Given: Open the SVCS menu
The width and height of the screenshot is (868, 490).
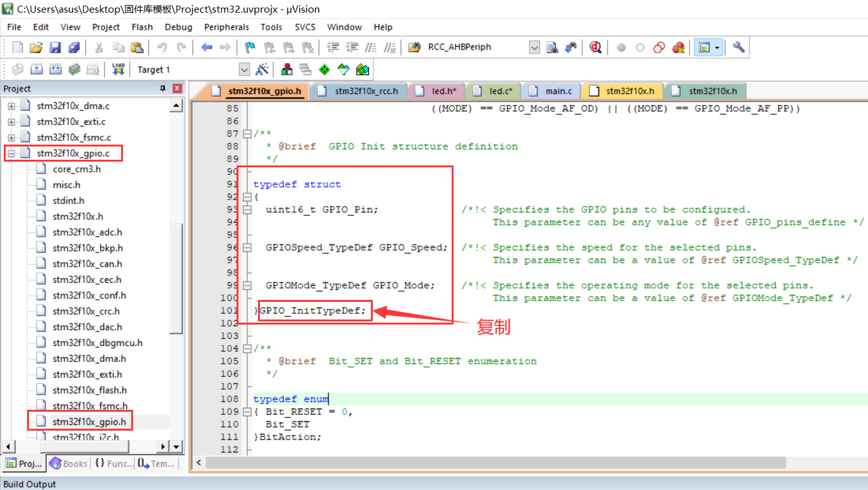Looking at the screenshot, I should click(305, 27).
